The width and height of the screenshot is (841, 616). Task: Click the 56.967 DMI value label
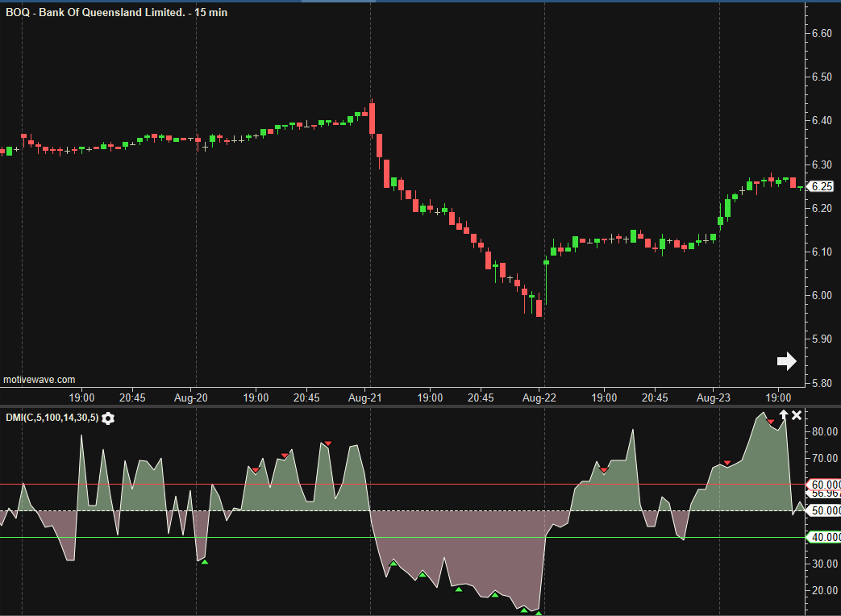(x=824, y=493)
